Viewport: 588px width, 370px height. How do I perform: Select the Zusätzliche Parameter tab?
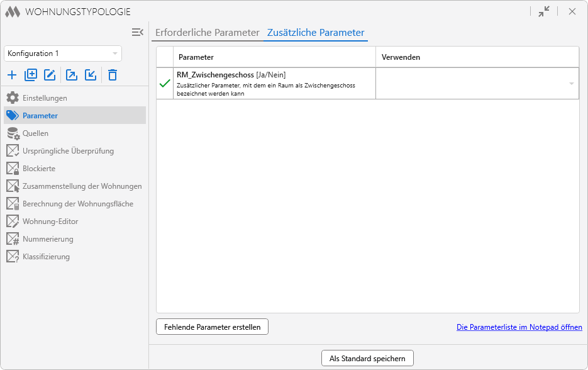click(x=316, y=33)
